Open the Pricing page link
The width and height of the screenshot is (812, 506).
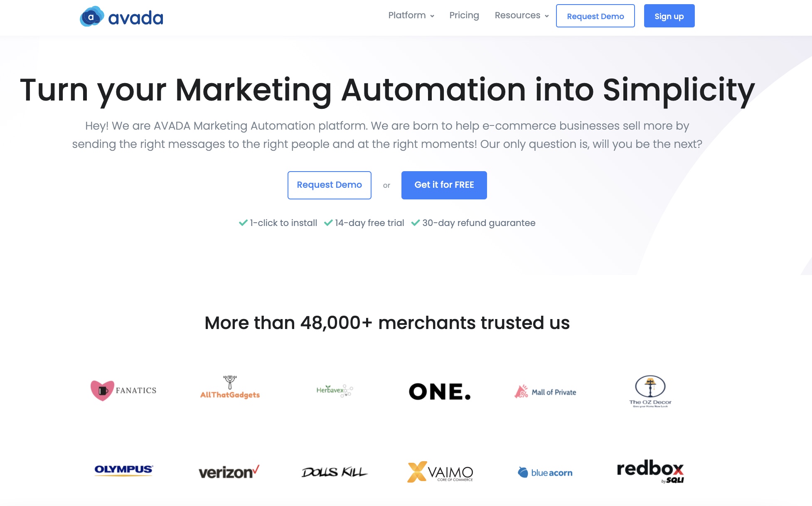[x=463, y=16]
